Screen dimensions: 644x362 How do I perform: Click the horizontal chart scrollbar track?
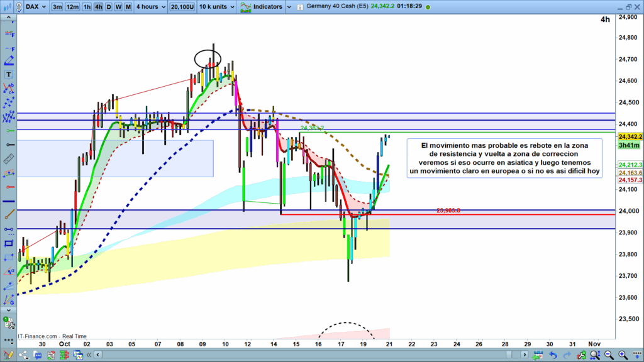click(314, 356)
